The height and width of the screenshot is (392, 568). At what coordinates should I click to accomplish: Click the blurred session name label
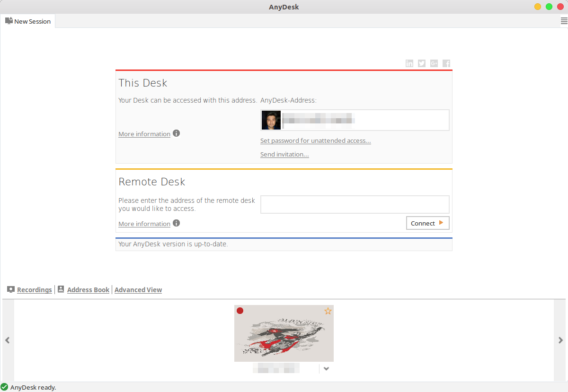pos(276,368)
